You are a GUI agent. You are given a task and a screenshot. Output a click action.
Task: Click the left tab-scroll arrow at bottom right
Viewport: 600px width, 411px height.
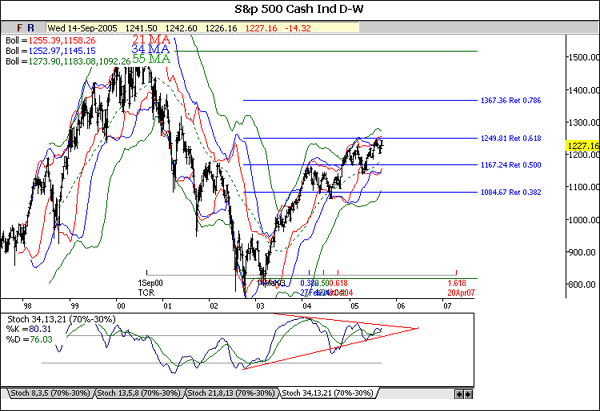click(459, 394)
